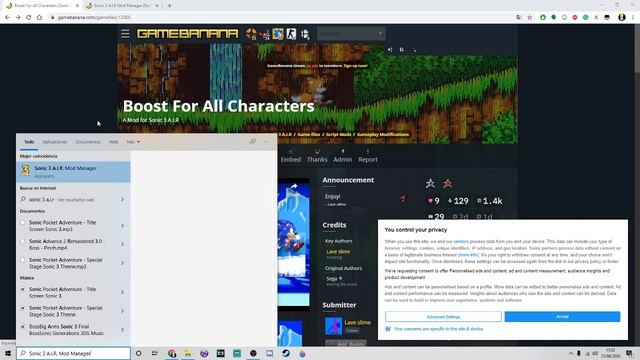Open Lave slime author link in Credits
This screenshot has width=640, height=360.
(338, 252)
